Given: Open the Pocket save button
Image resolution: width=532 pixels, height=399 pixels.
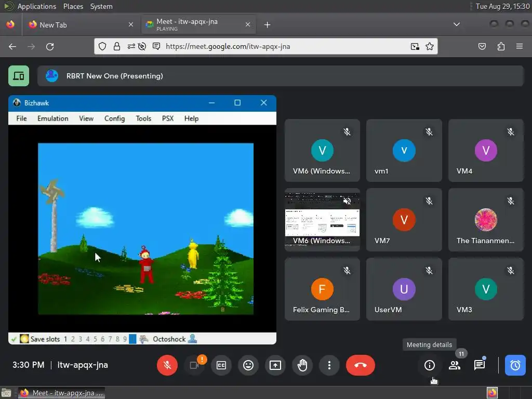Looking at the screenshot, I should 482,46.
